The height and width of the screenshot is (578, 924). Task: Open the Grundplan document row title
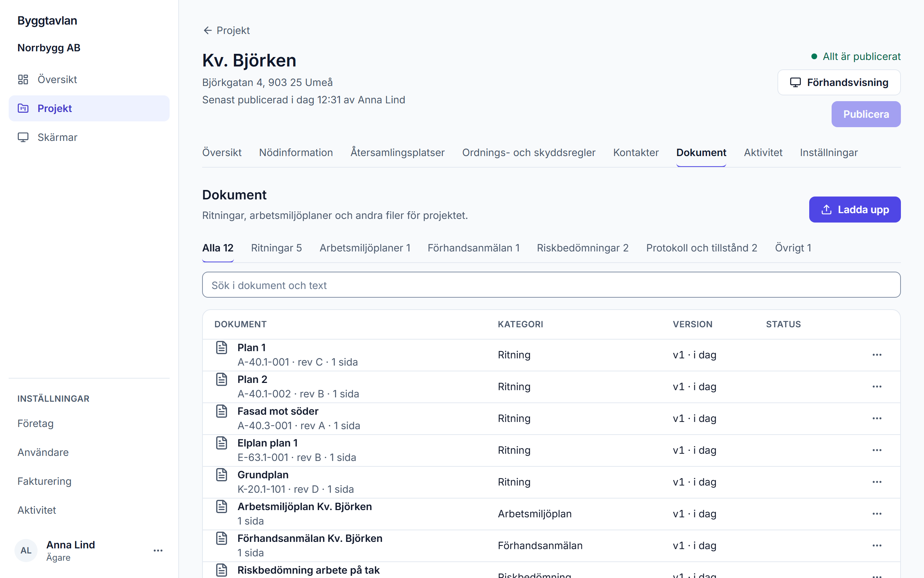[263, 474]
